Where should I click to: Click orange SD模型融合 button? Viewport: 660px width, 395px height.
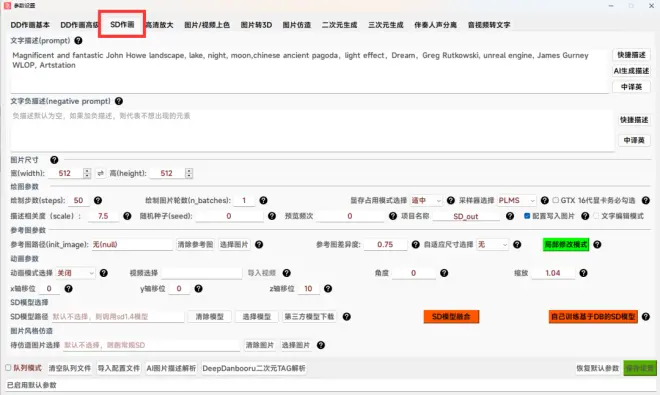[x=451, y=317]
